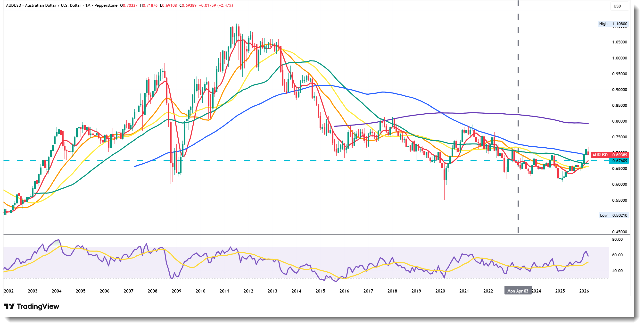The height and width of the screenshot is (327, 644).
Task: Click the Pepperstone broker name
Action: pyautogui.click(x=106, y=5)
